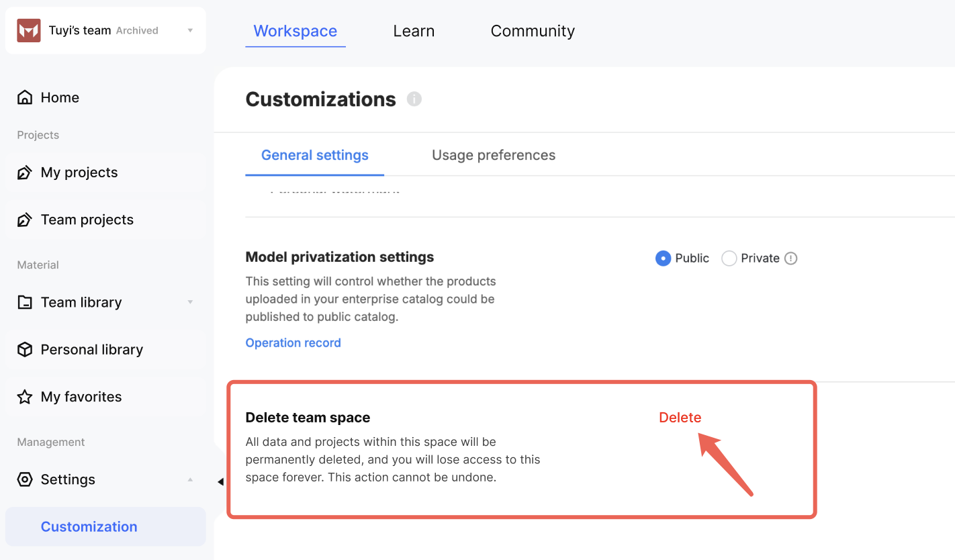This screenshot has width=955, height=560.
Task: Click the Private option info icon
Action: pyautogui.click(x=791, y=259)
